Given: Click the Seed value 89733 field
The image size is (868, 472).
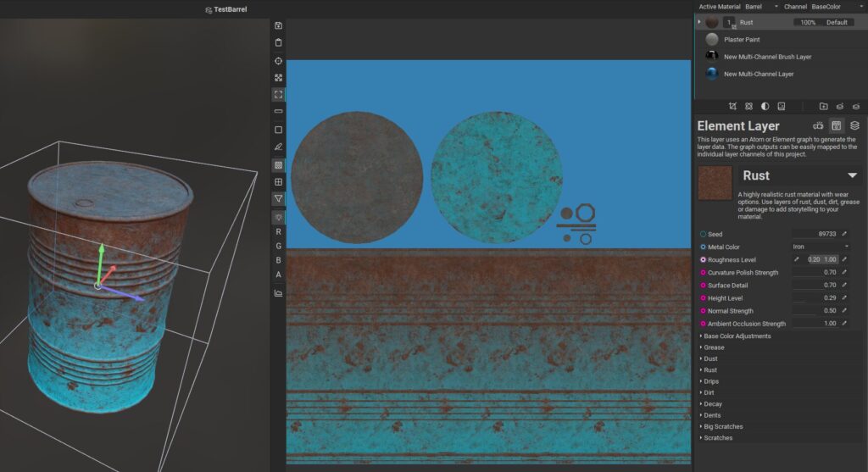Looking at the screenshot, I should click(815, 234).
